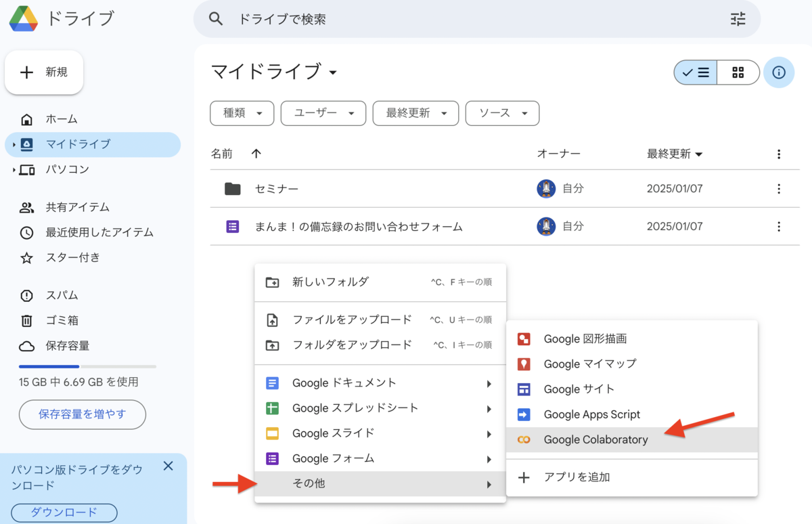Open the 最終更新 filter chip dropdown

click(x=415, y=113)
